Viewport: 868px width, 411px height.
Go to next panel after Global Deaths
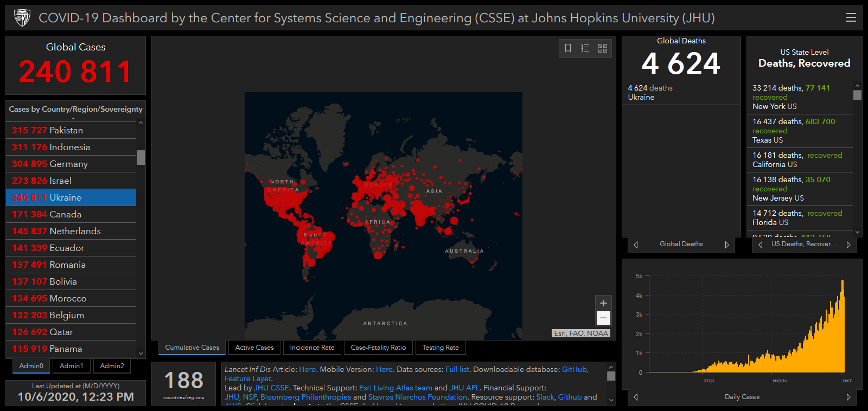[x=727, y=245]
